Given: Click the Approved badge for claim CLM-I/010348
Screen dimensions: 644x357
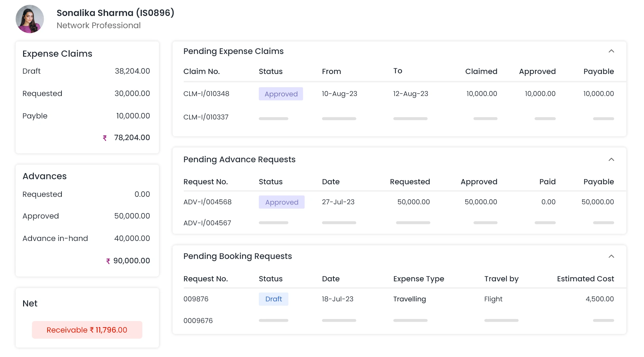Looking at the screenshot, I should (281, 94).
